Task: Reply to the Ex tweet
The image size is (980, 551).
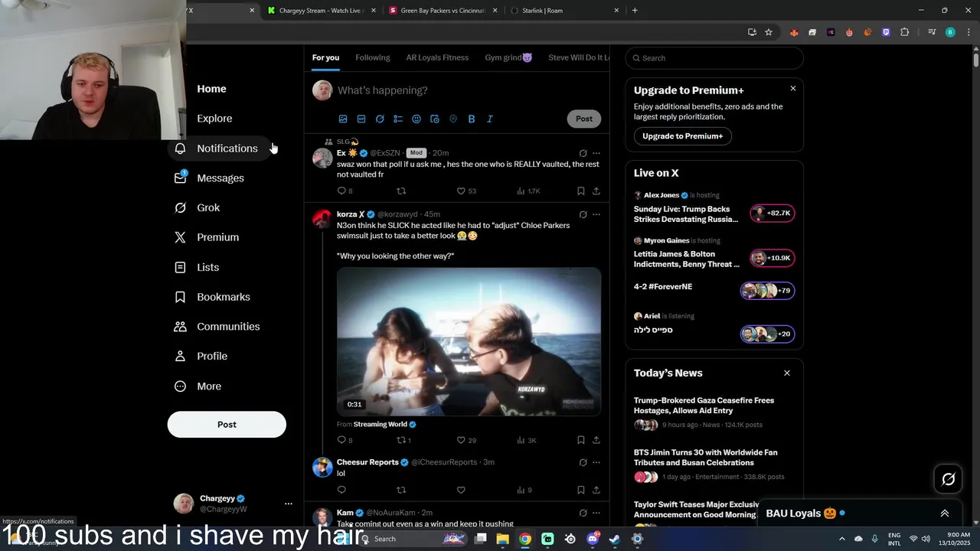Action: click(341, 191)
